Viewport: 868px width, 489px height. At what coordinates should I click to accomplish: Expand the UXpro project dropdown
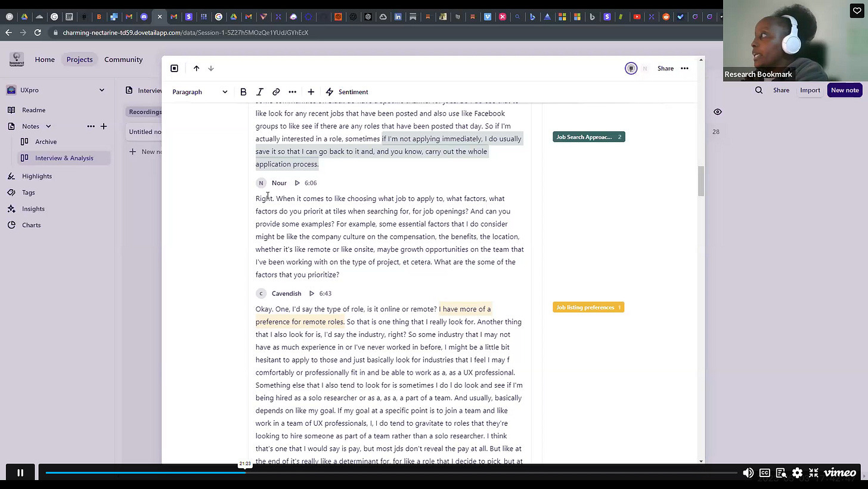(x=102, y=90)
